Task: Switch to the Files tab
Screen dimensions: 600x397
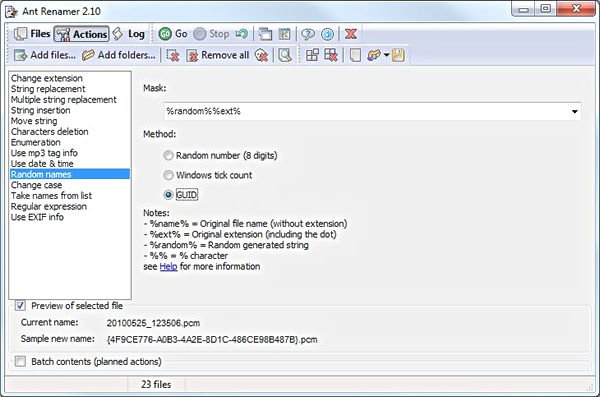Action: [32, 34]
